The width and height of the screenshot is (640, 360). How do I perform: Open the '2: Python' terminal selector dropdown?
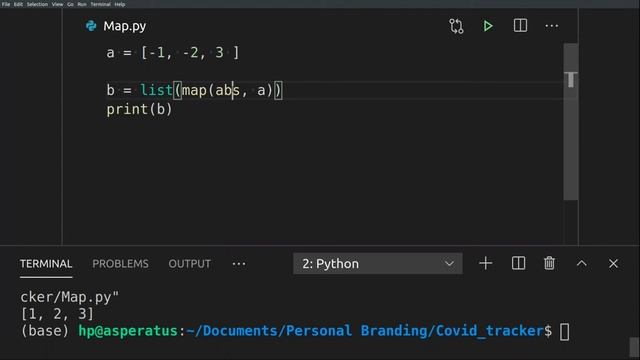click(x=378, y=264)
